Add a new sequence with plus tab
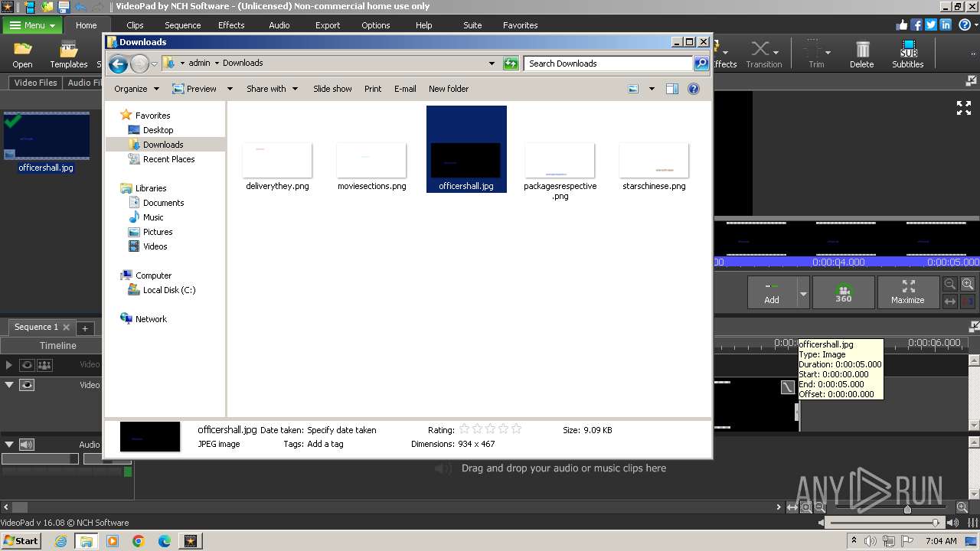The height and width of the screenshot is (551, 980). (x=86, y=328)
